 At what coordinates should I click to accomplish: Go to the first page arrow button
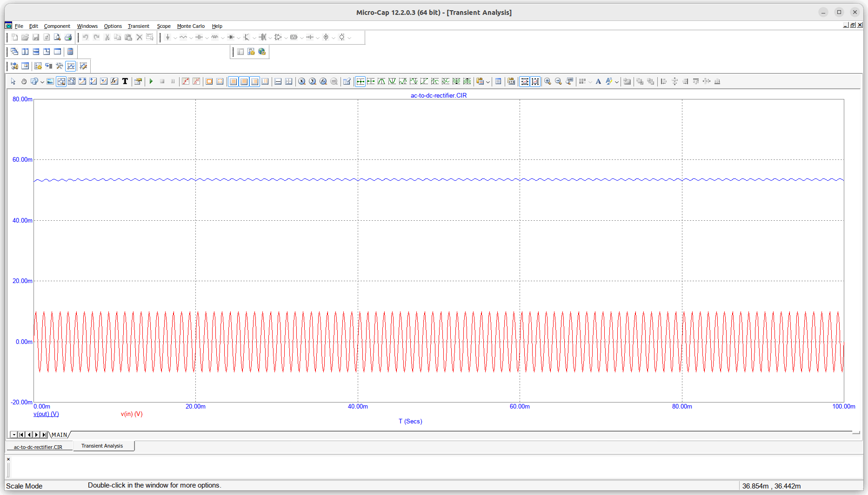pos(21,435)
